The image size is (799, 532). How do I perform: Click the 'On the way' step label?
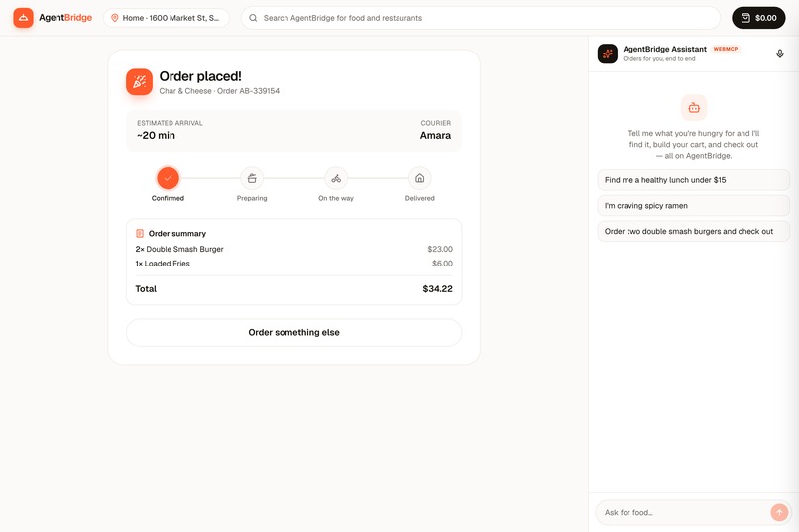click(x=336, y=198)
